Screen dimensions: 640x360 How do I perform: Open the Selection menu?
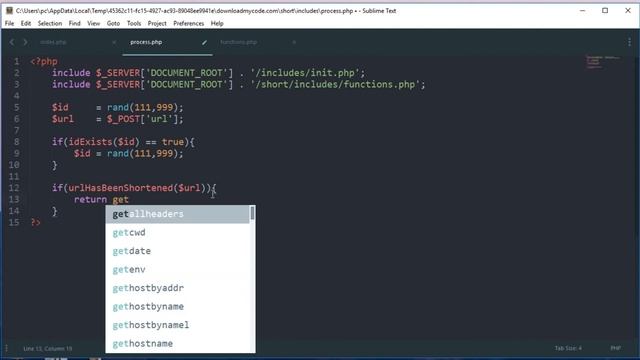click(x=50, y=23)
